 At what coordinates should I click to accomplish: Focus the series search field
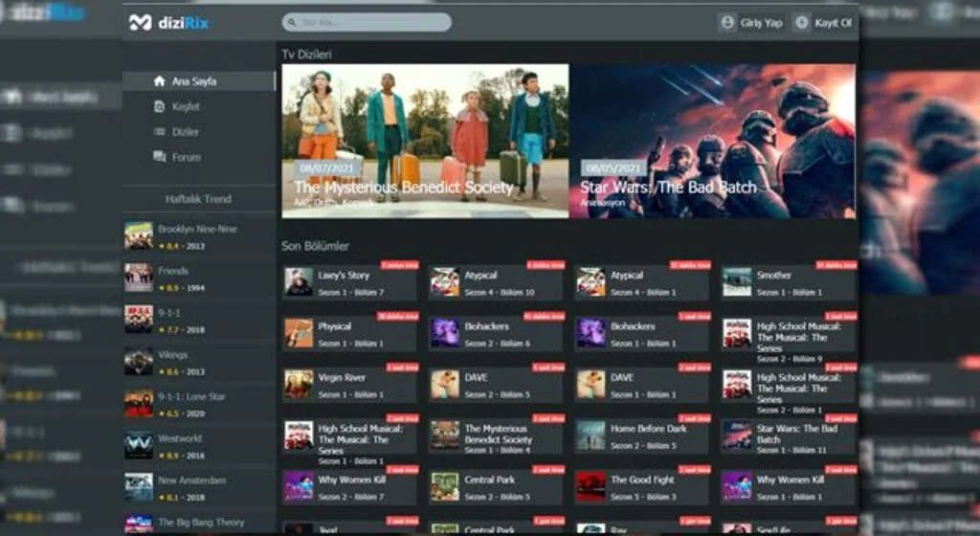(367, 22)
